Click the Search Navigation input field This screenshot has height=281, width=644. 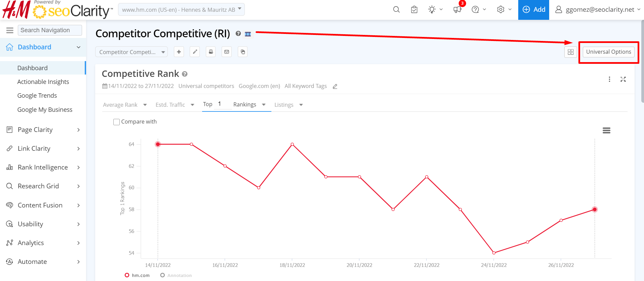click(x=50, y=30)
